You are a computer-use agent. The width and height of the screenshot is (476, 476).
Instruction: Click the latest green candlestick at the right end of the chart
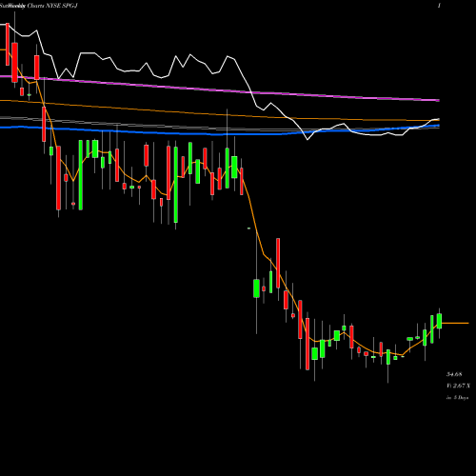439,321
